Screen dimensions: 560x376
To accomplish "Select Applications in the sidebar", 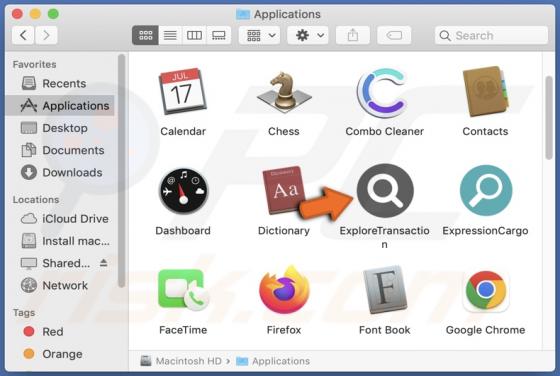I will pos(61,106).
